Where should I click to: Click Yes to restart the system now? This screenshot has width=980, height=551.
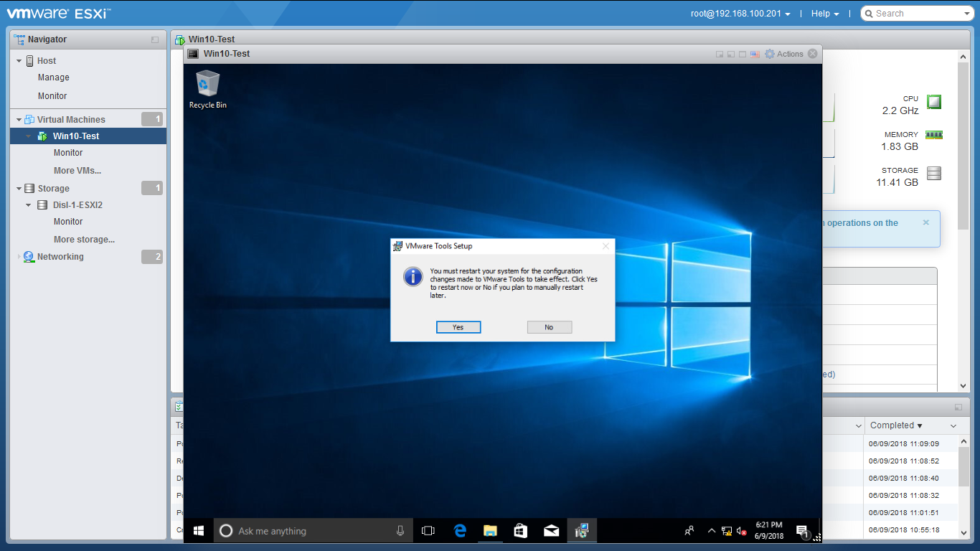[x=458, y=327]
